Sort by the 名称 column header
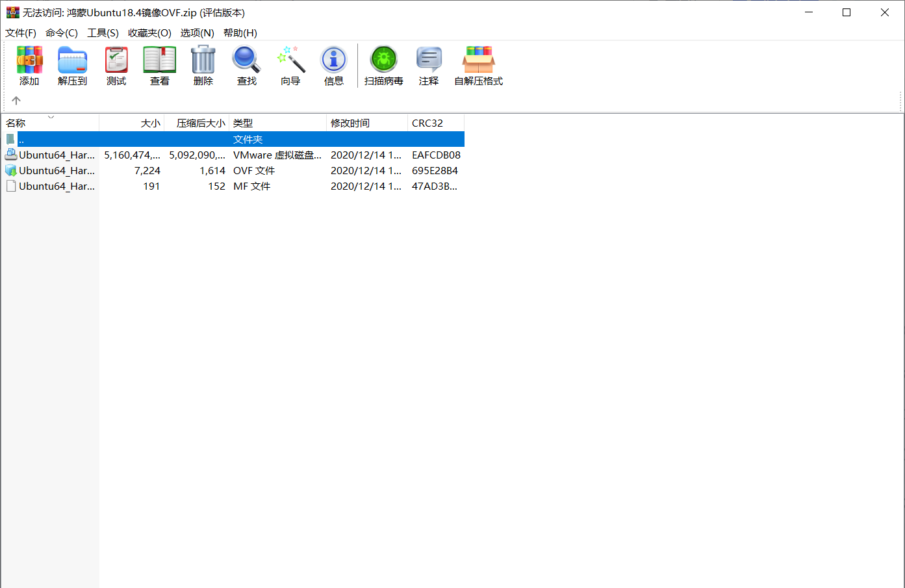905x588 pixels. coord(51,123)
